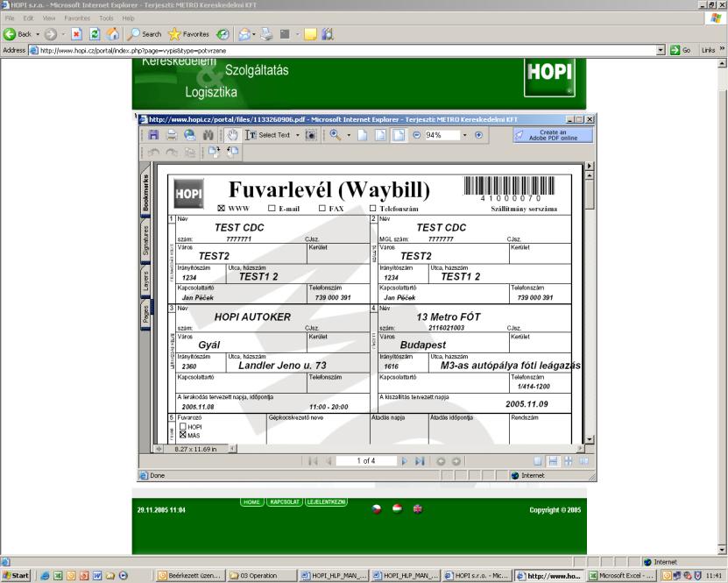Screen dimensions: 728x583
Task: Open the Pages side tab
Action: click(145, 314)
